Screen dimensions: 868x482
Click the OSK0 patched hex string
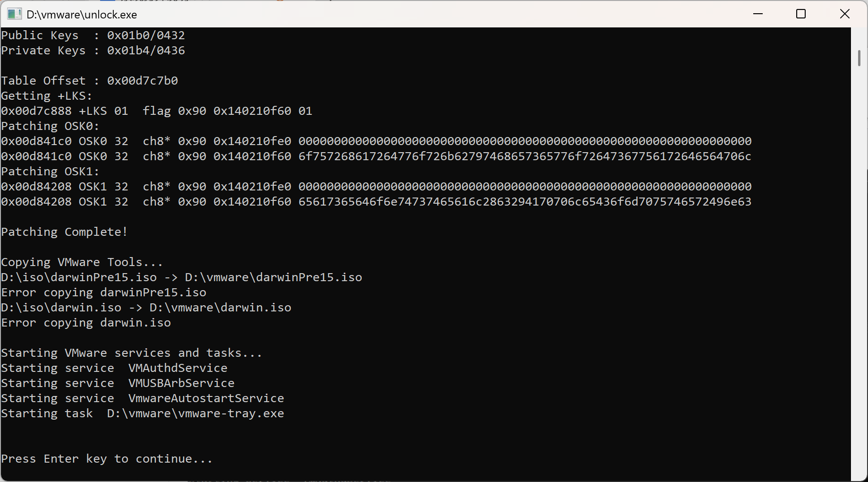click(524, 156)
